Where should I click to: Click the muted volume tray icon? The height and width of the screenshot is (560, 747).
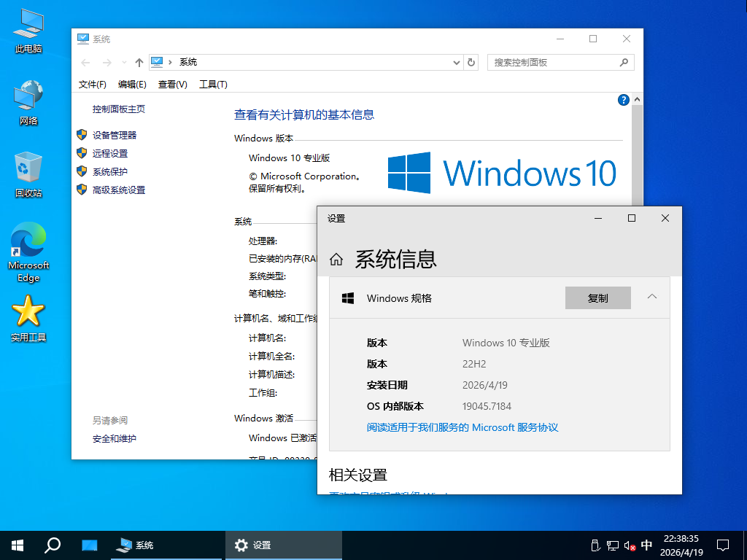(630, 545)
